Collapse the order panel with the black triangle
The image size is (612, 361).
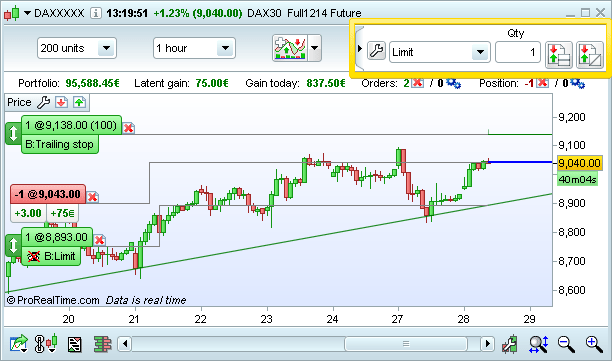click(x=360, y=49)
